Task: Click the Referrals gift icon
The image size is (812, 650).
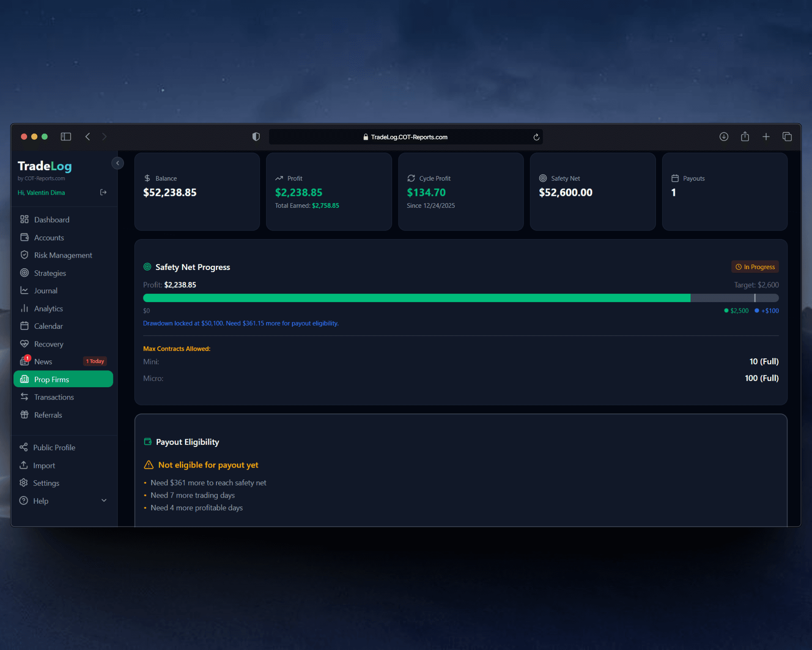Action: [x=25, y=415]
